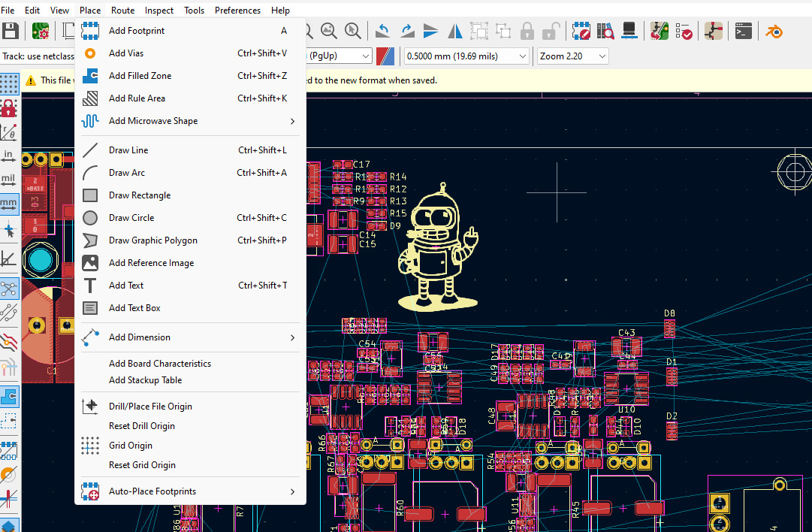Click the Unlock items open padlock icon
This screenshot has width=812, height=532.
pyautogui.click(x=551, y=31)
